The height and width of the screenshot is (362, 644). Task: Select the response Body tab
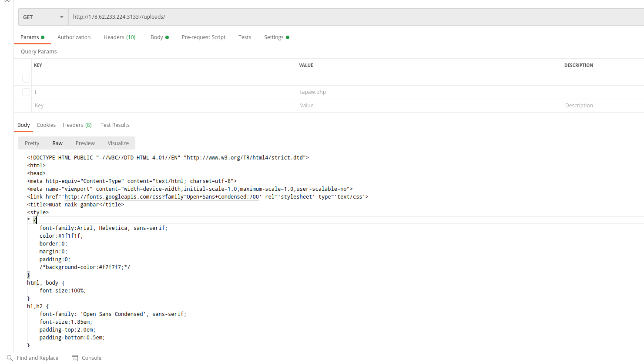click(x=23, y=125)
